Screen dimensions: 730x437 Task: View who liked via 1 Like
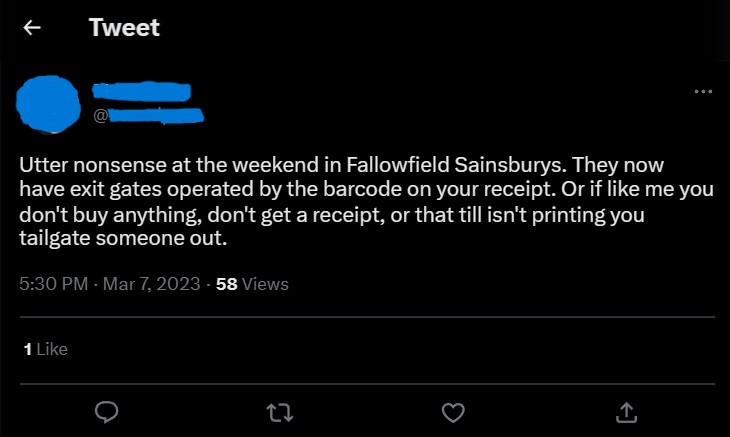[x=46, y=349]
